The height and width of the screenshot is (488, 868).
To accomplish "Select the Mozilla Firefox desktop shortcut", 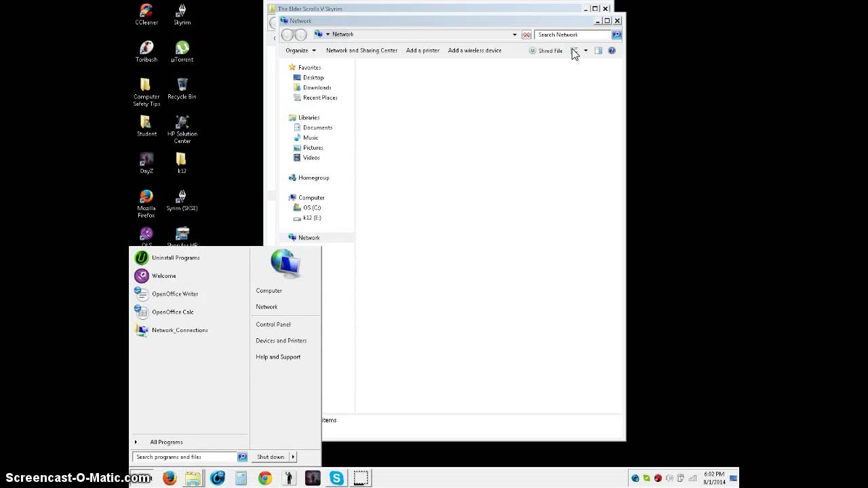I will pos(146,204).
